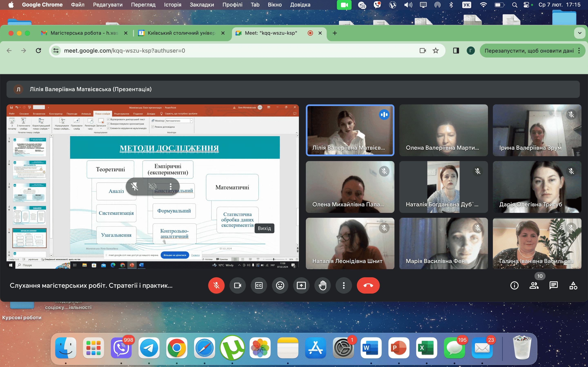Show the participants people list
Viewport: 588px width, 367px height.
pyautogui.click(x=534, y=285)
